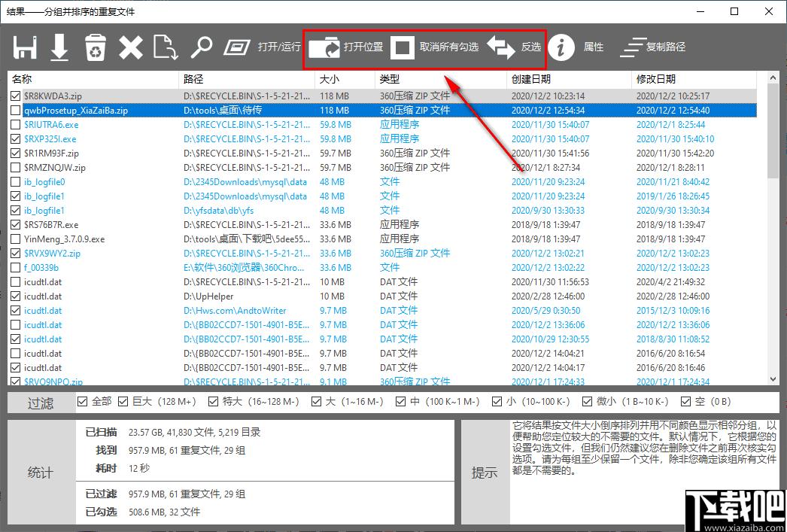Viewport: 787px width, 532px height.
Task: Click the magnifying glass search icon
Action: click(x=202, y=47)
